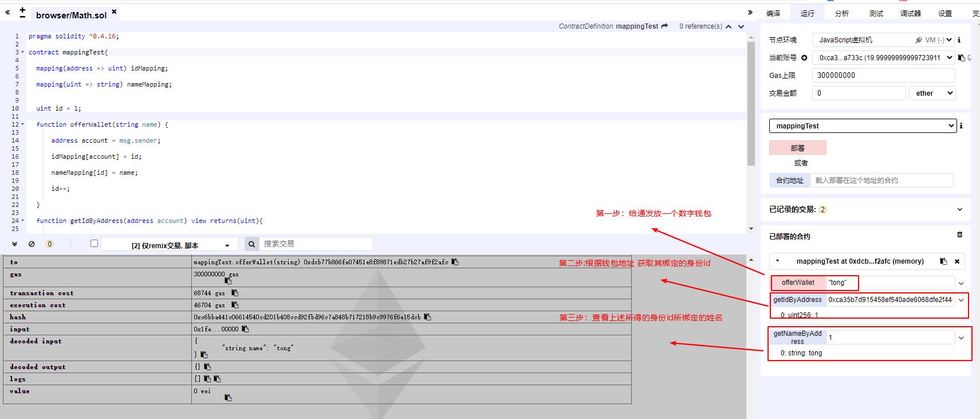Edit the 交易金额 value input field

click(x=859, y=93)
